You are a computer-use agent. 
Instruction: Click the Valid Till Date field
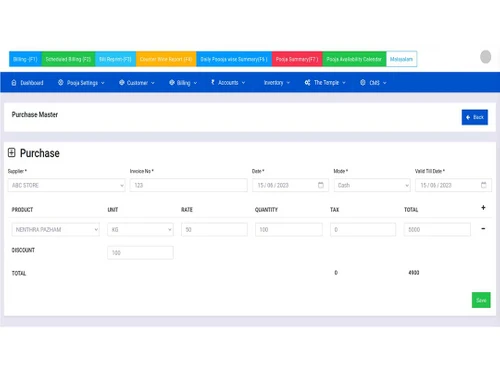[x=453, y=185]
